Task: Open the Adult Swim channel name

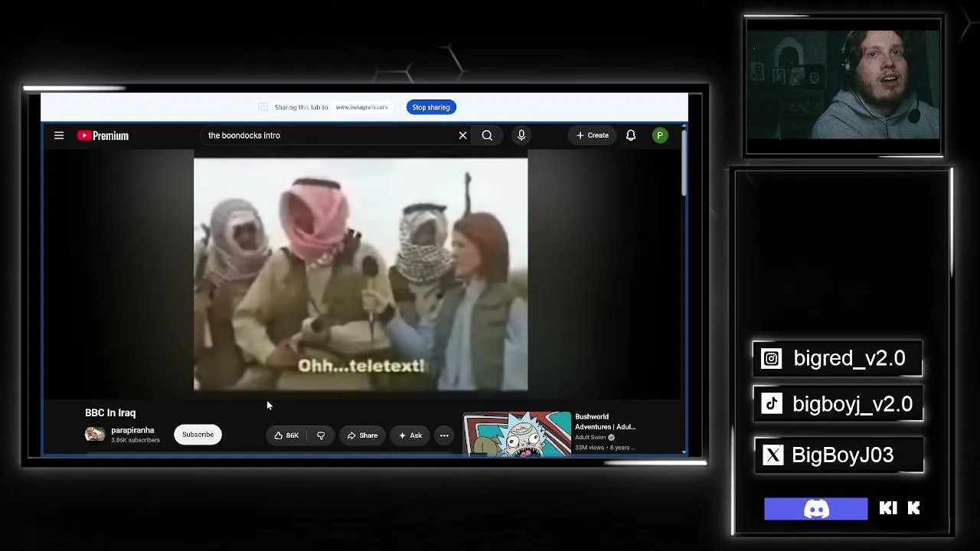Action: click(x=590, y=437)
